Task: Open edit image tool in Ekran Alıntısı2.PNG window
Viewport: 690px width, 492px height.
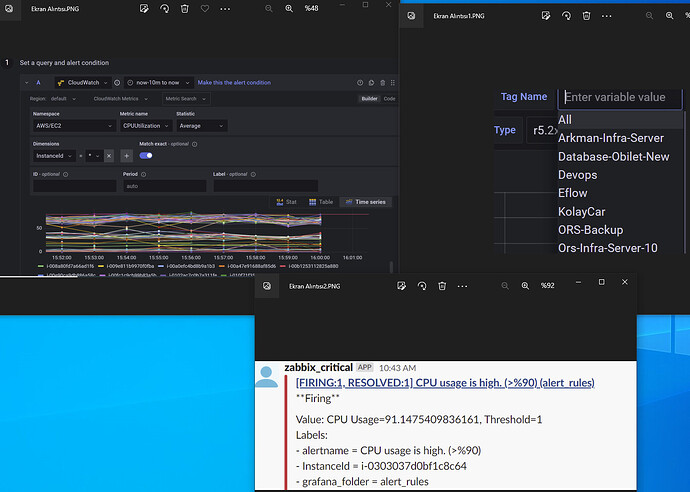Action: 401,286
